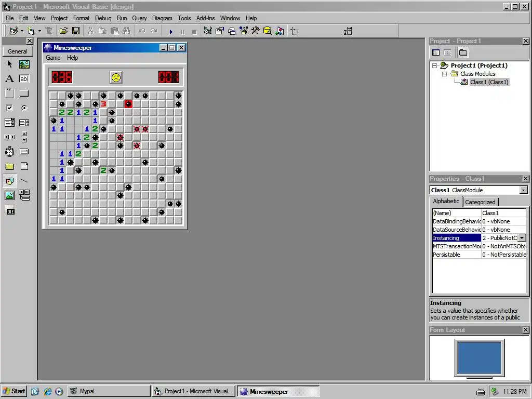532x399 pixels.
Task: Open the Game menu in Minesweeper
Action: pos(54,58)
